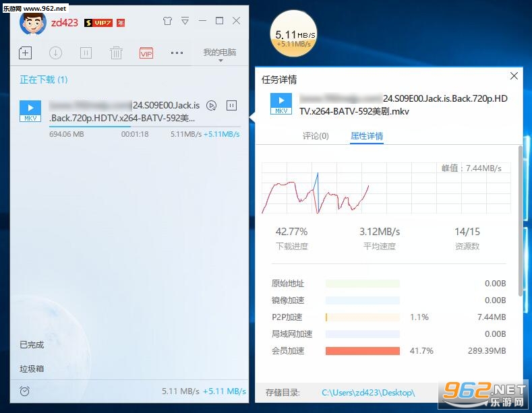
Task: Select the 属性详情 tab
Action: tap(367, 136)
